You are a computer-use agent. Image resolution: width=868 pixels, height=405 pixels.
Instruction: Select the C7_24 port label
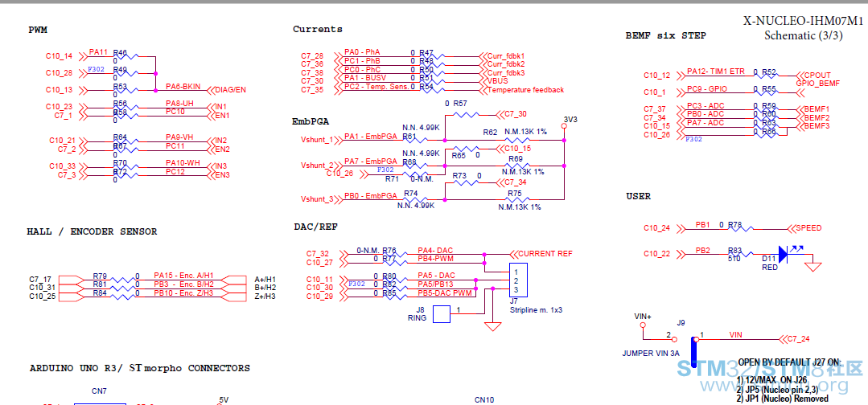pos(798,339)
